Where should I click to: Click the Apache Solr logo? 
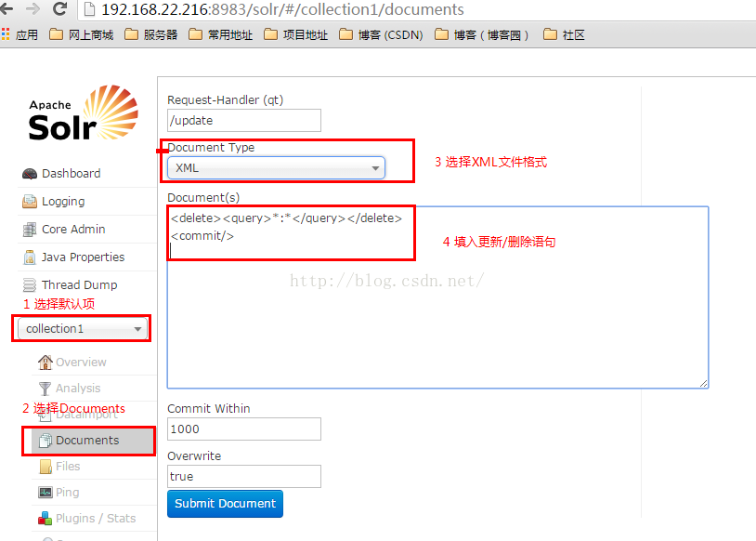pyautogui.click(x=84, y=113)
